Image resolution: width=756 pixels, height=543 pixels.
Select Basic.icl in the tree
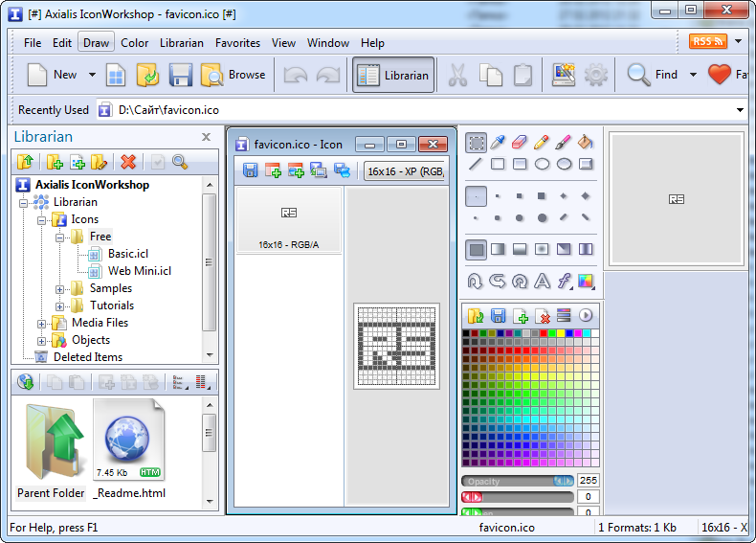128,254
